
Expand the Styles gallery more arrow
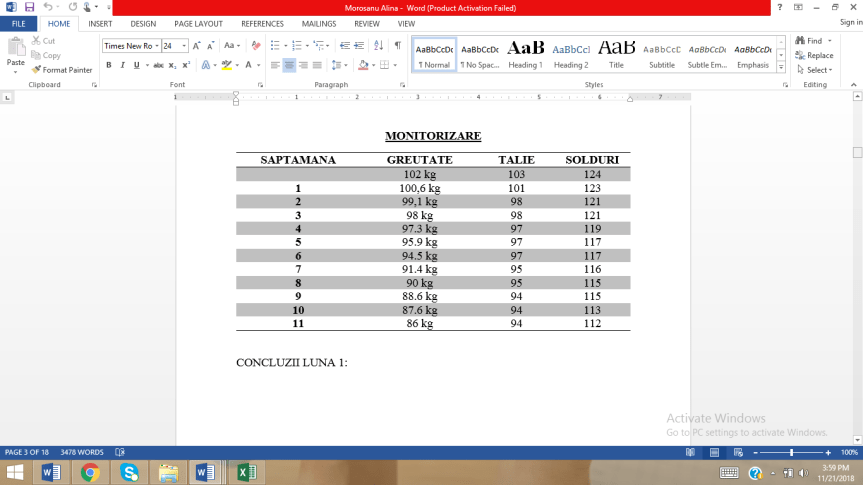pyautogui.click(x=782, y=67)
